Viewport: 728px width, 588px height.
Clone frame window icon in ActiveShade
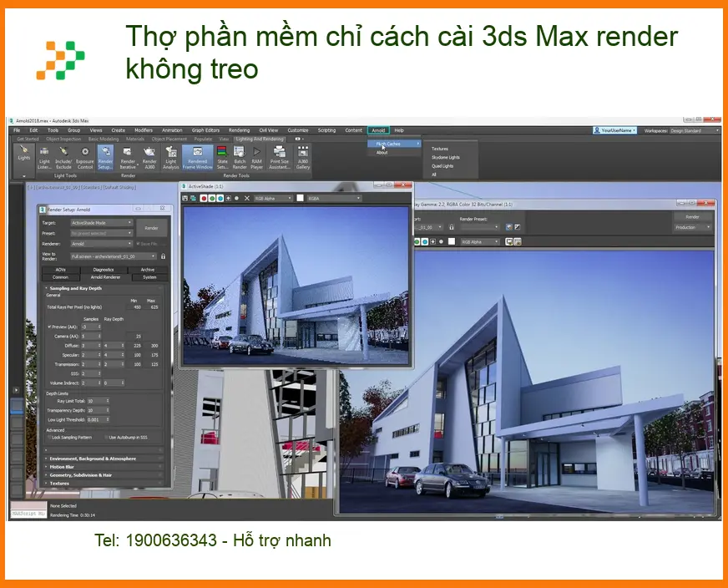pos(193,198)
